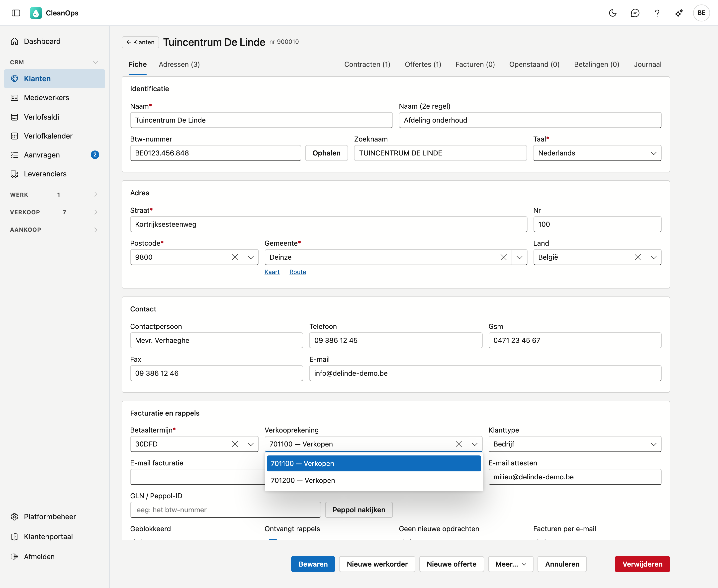
Task: Click the CleanOps logo icon
Action: [x=36, y=13]
